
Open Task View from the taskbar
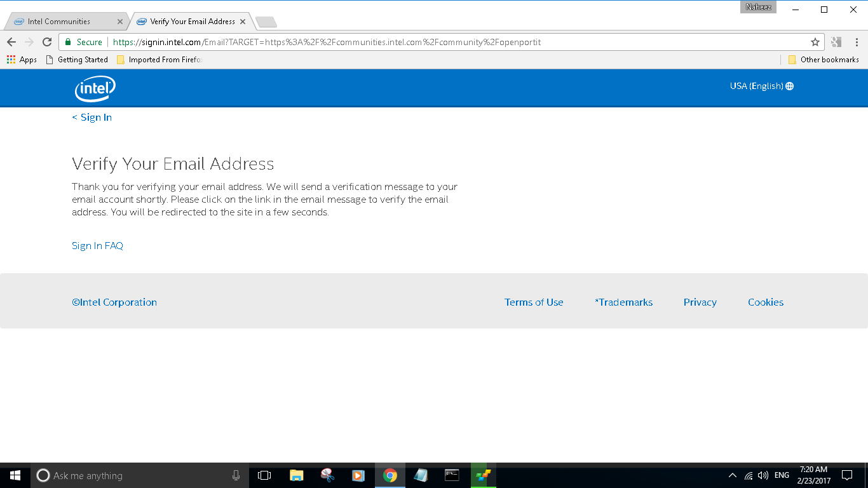(264, 475)
